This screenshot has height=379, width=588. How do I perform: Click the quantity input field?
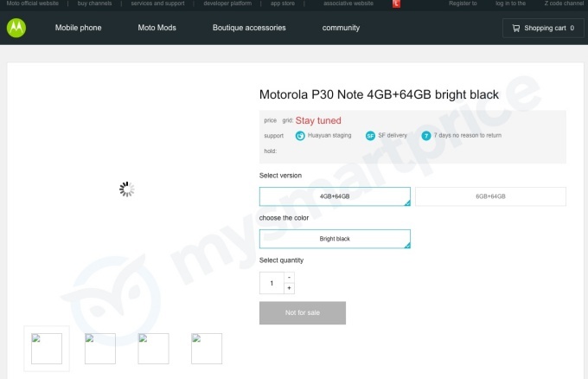click(x=272, y=283)
